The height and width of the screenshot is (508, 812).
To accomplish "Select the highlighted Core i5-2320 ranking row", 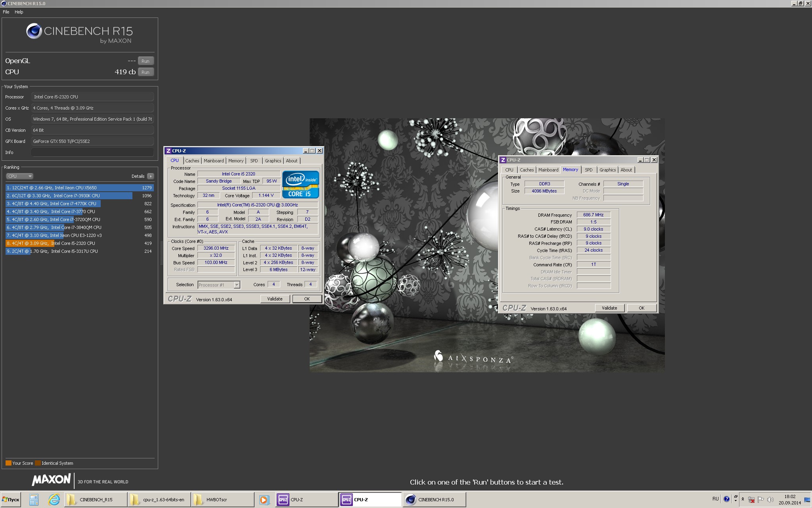I will pyautogui.click(x=80, y=243).
